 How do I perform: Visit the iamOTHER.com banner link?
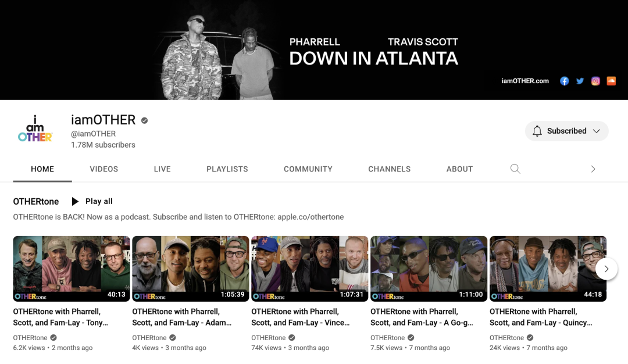click(x=525, y=81)
